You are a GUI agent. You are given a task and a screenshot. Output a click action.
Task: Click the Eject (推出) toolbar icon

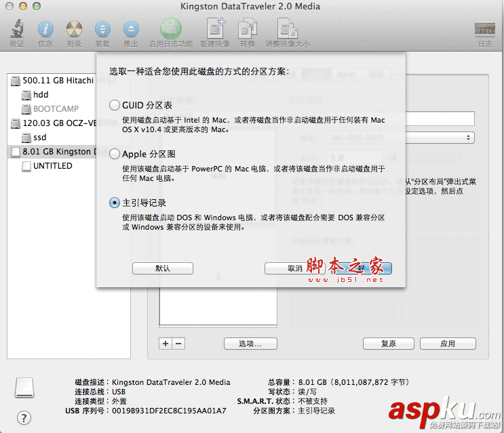(131, 29)
